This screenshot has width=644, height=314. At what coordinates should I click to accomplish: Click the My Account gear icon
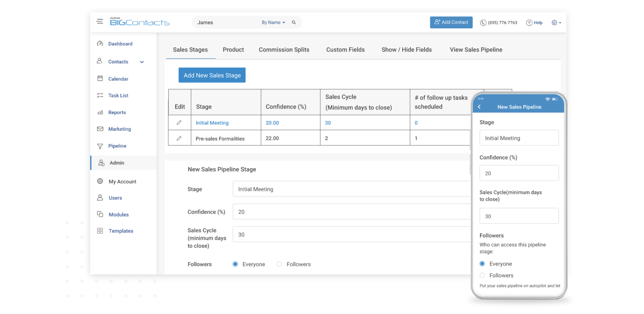pos(100,181)
